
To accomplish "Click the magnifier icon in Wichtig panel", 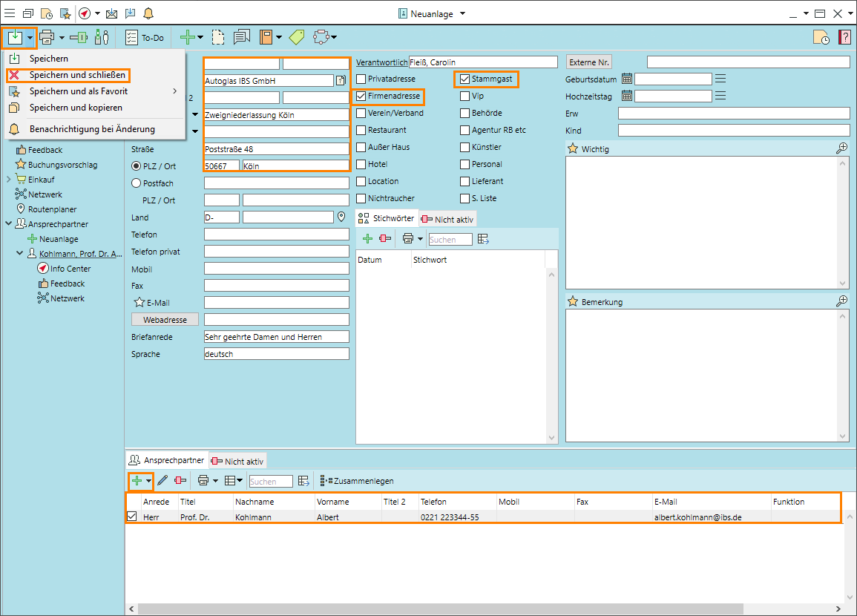I will point(841,148).
